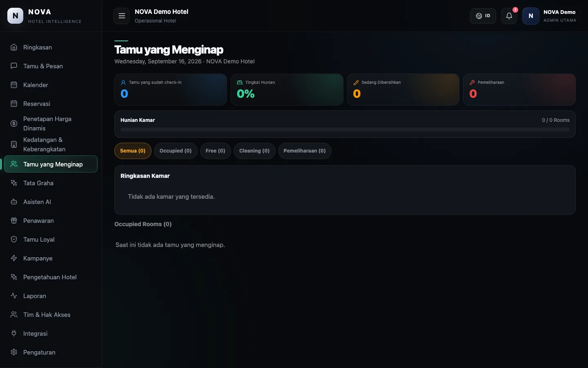Screen dimensions: 588x368
Task: Click the Tim & Hak Akses icon
Action: 14,314
